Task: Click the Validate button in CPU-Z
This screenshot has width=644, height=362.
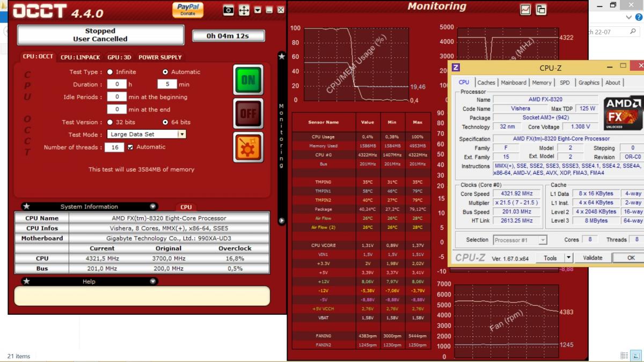Action: point(592,258)
